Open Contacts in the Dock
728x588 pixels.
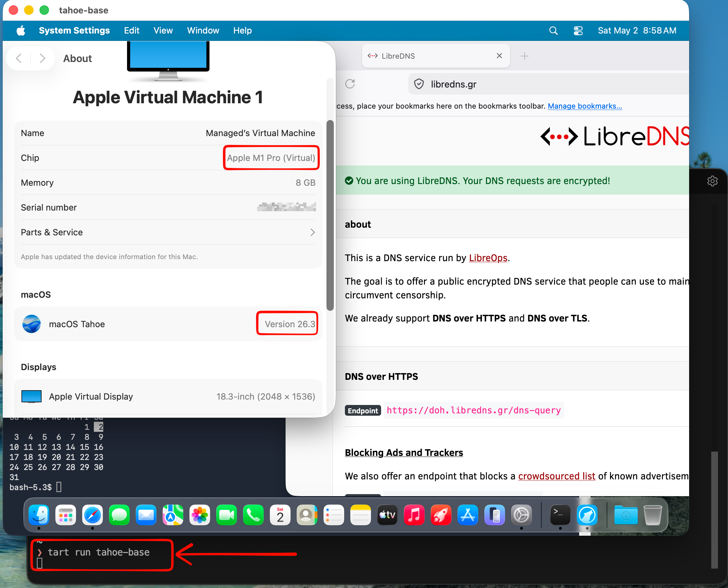307,515
